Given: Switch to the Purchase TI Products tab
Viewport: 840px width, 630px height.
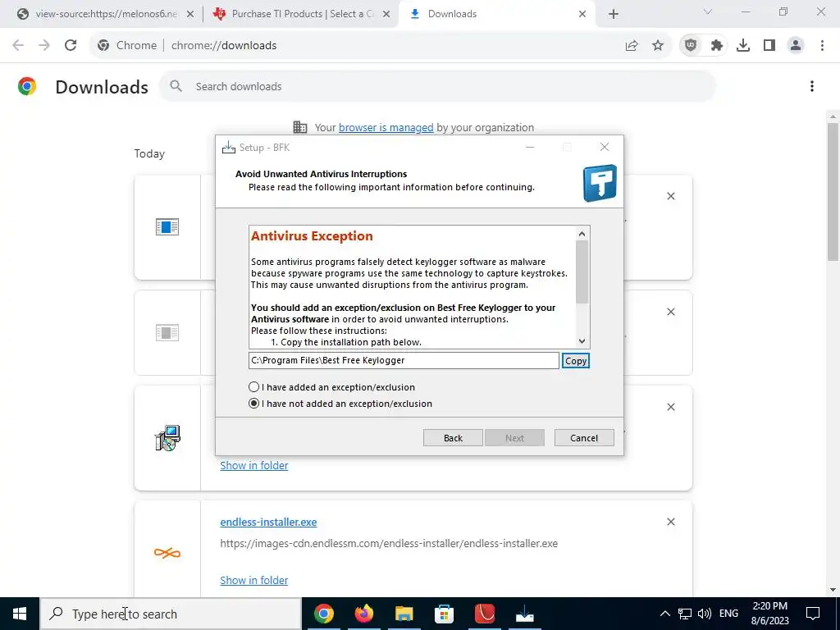Looking at the screenshot, I should click(303, 14).
